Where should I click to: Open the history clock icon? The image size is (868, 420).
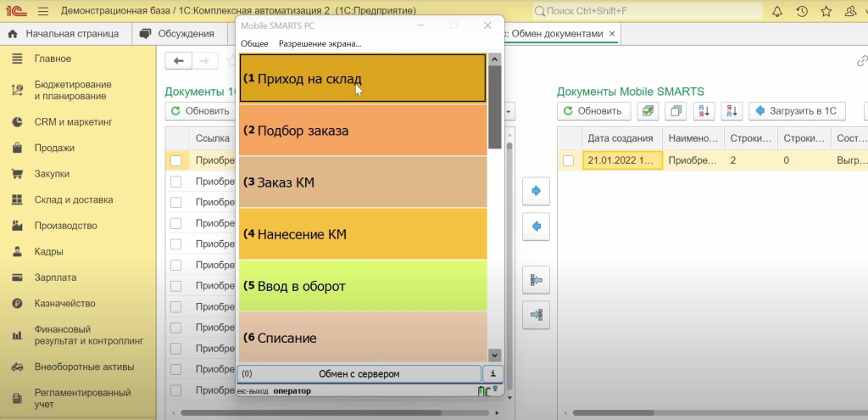pos(802,11)
